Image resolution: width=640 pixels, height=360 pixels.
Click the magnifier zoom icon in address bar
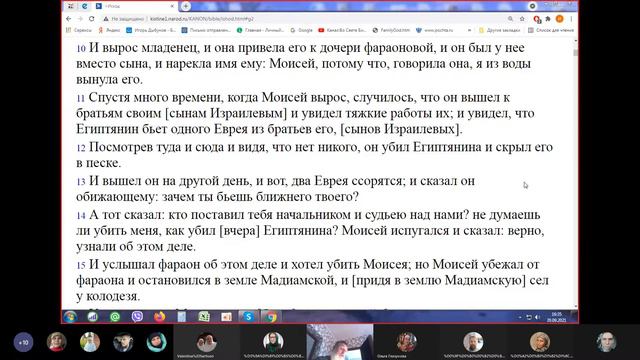[510, 19]
